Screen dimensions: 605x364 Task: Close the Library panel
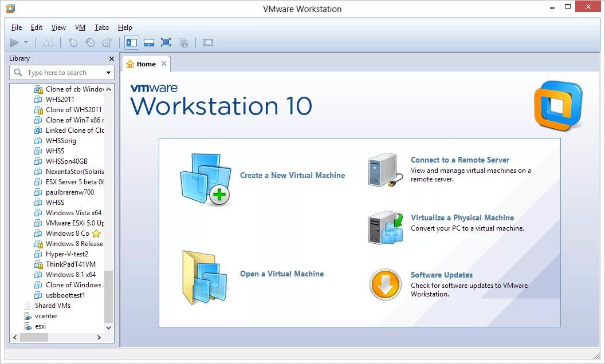click(x=112, y=58)
